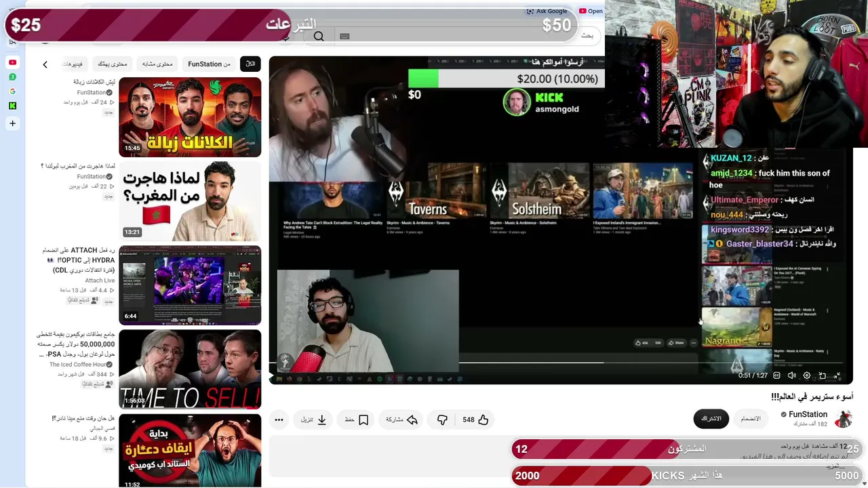
Task: Open the title هل حان وقت منع ميتا نادر
Action: click(83, 418)
